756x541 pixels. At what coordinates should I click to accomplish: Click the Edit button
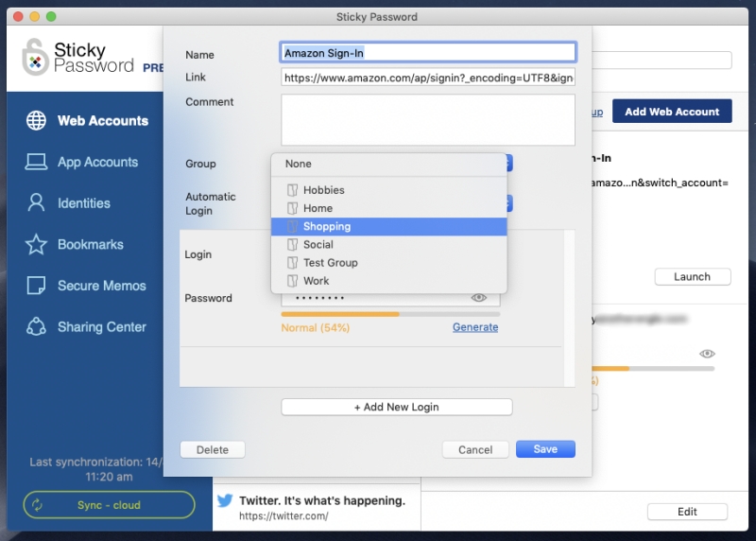pyautogui.click(x=687, y=512)
